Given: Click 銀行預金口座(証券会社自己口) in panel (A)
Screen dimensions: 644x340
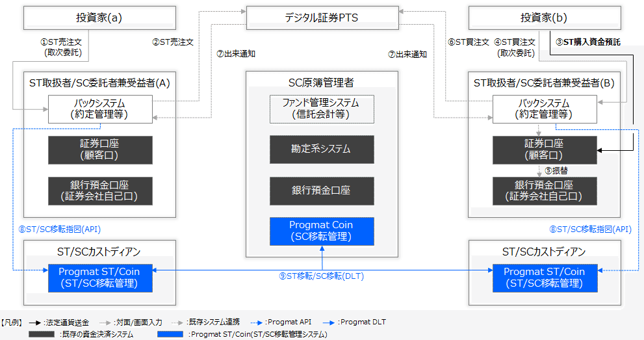Looking at the screenshot, I should click(100, 191).
